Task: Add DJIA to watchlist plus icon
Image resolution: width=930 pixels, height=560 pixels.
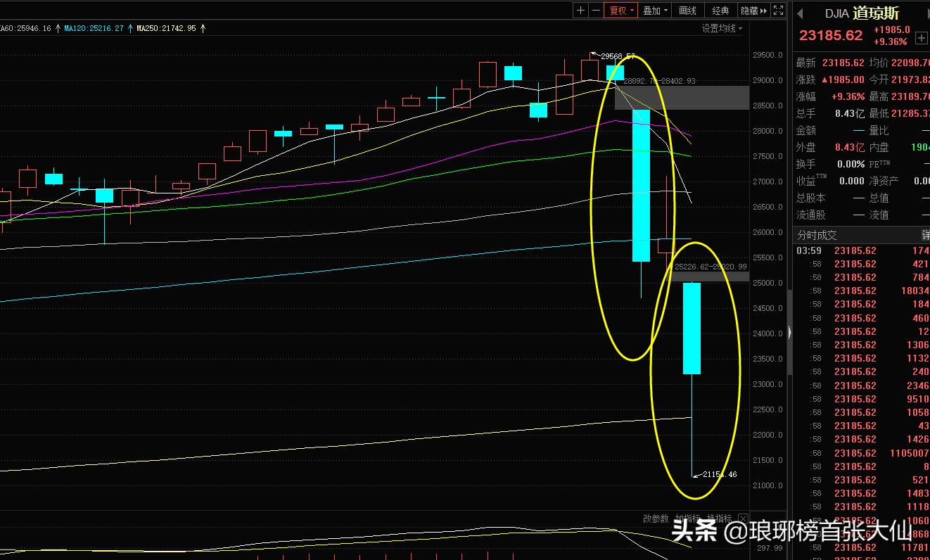Action: click(921, 38)
